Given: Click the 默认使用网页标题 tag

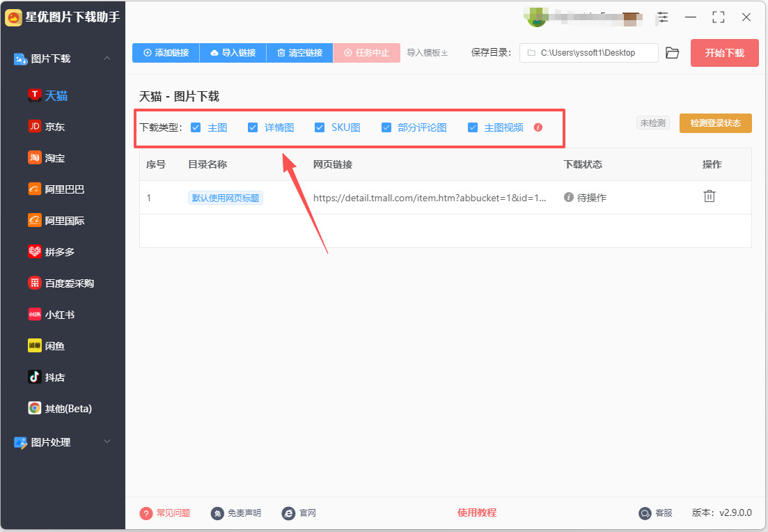Looking at the screenshot, I should (x=226, y=198).
